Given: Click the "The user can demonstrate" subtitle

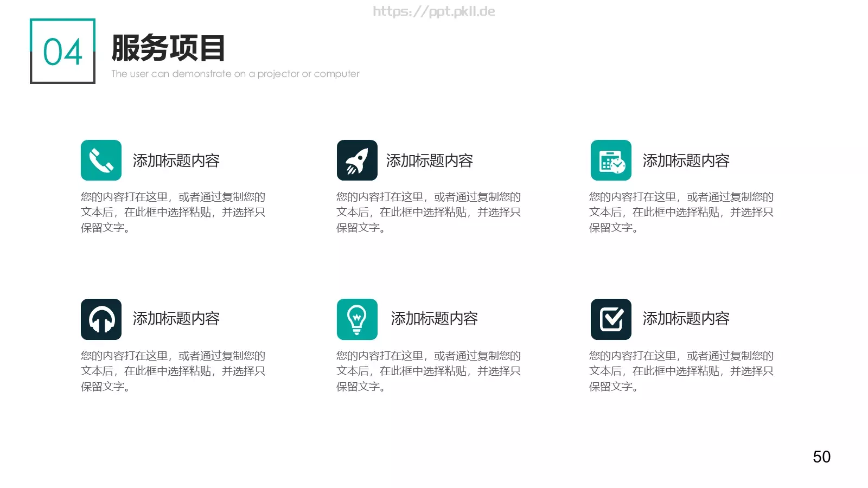Looking at the screenshot, I should 235,74.
